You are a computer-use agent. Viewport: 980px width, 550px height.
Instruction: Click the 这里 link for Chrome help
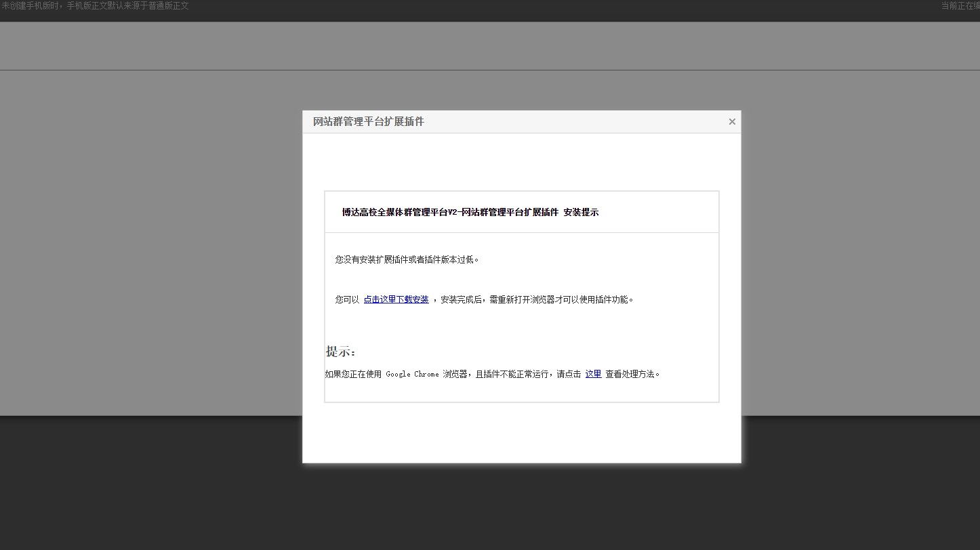tap(593, 374)
